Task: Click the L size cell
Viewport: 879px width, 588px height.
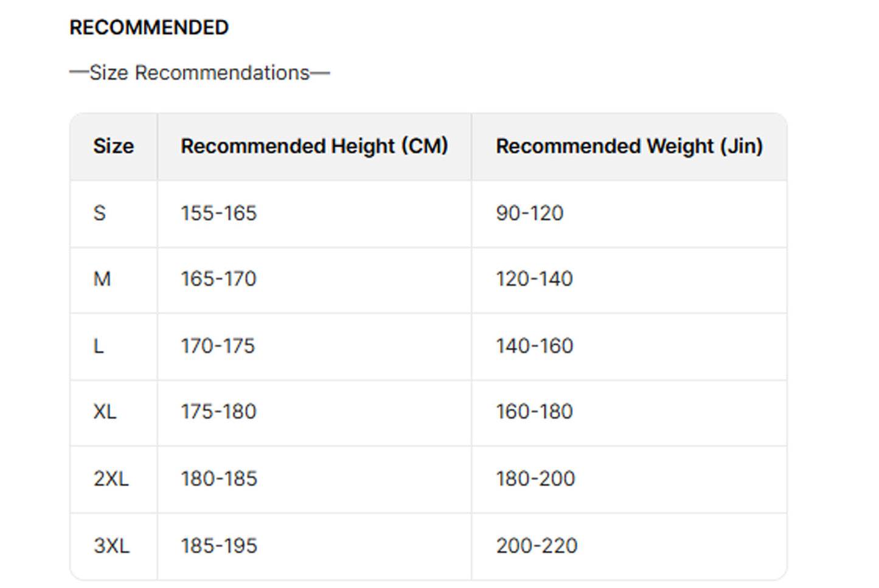Action: [x=99, y=346]
